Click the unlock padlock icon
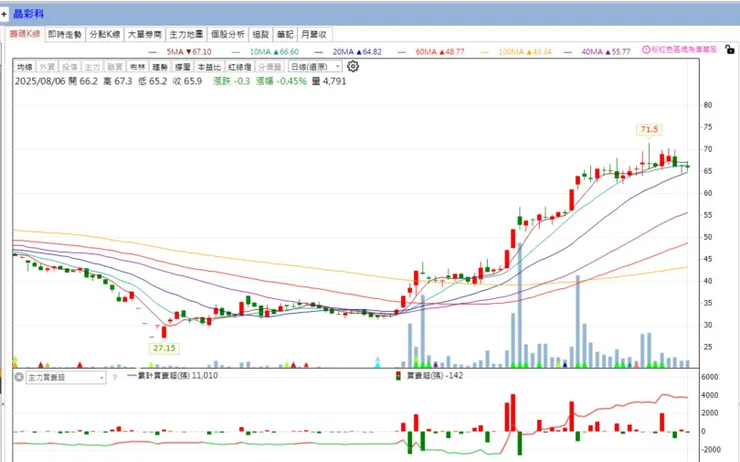740x462 pixels. click(729, 49)
